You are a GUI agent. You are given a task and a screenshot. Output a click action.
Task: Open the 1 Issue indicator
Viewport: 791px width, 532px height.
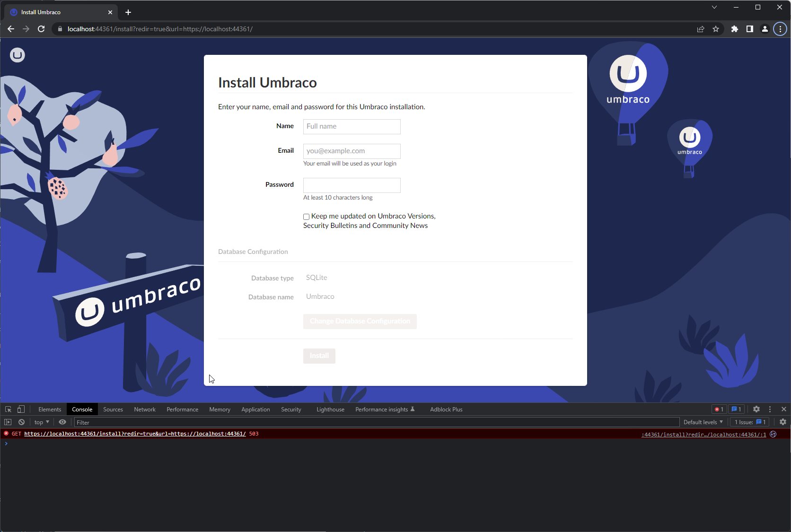(750, 422)
